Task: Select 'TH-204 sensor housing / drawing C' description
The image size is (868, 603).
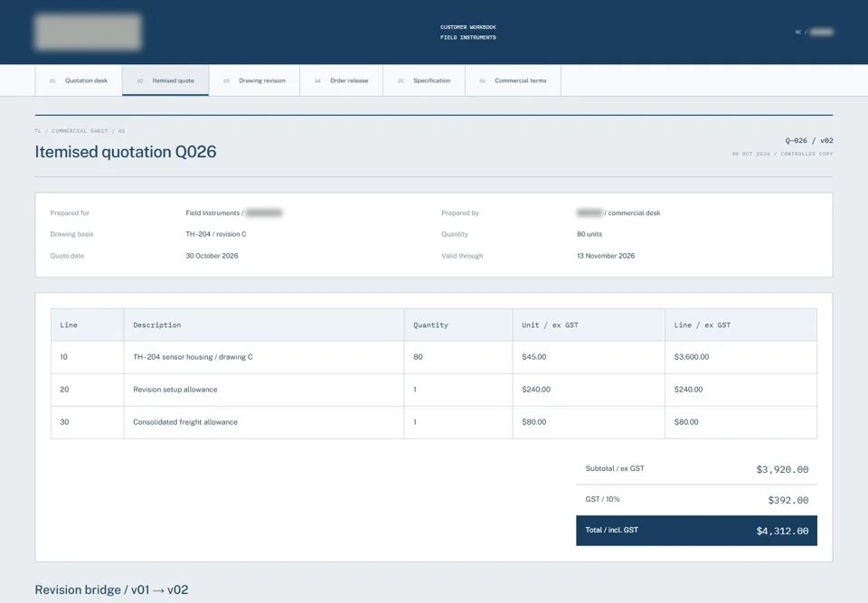Action: (193, 357)
